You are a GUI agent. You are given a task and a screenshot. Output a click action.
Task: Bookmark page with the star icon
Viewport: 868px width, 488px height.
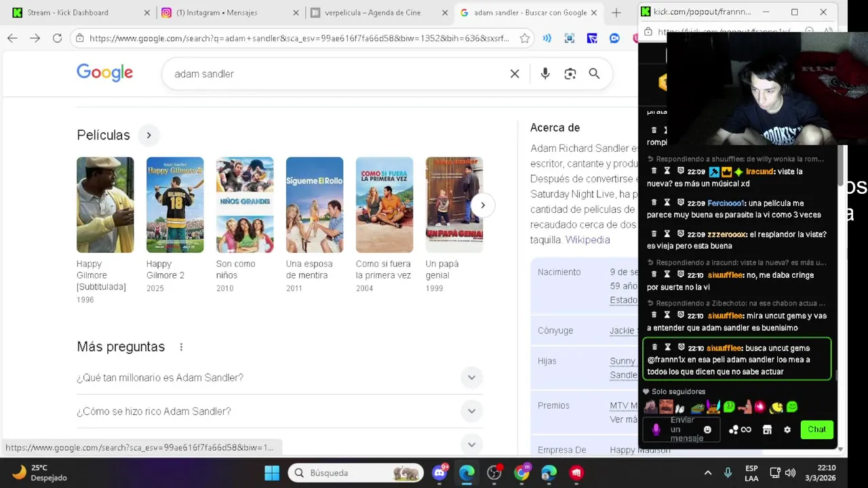pyautogui.click(x=525, y=39)
